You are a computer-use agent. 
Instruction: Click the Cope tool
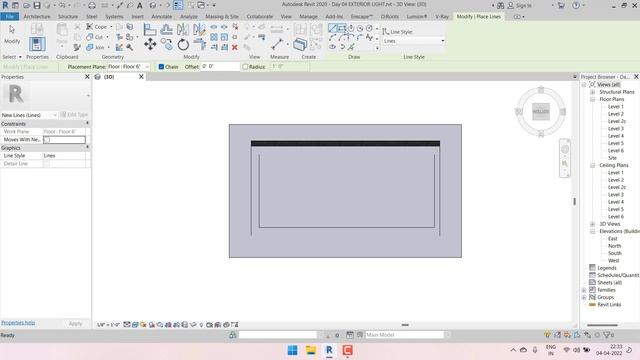click(97, 27)
